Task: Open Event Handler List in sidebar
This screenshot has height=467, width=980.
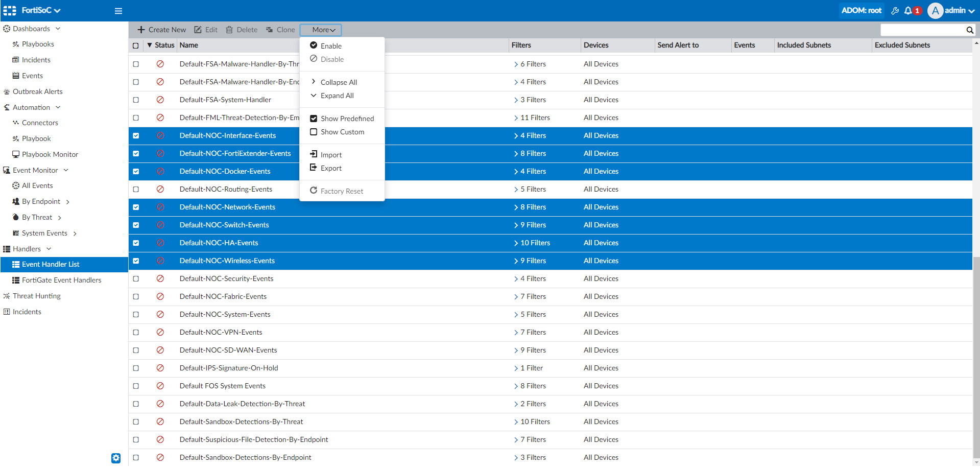Action: 64,264
